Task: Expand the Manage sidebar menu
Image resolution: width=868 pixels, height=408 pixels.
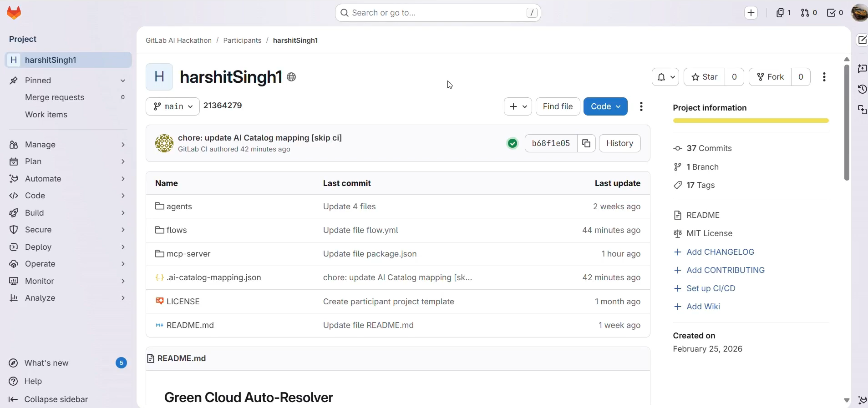Action: [68, 145]
